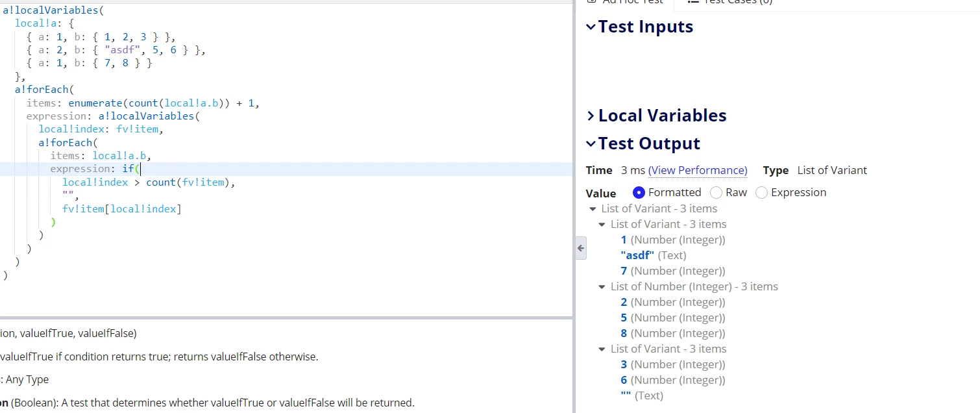
Task: Click the valueIfTrue description text in help pane
Action: 159,357
